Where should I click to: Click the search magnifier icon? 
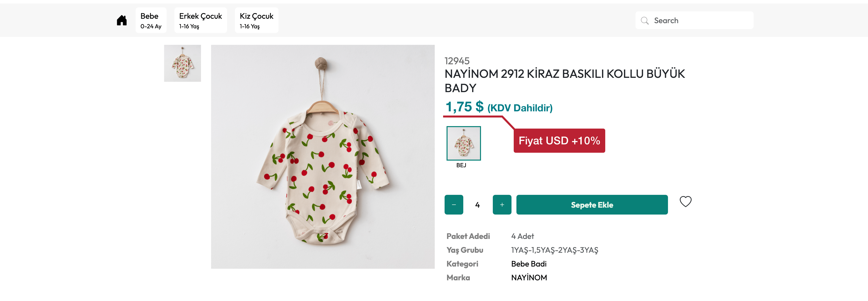click(644, 21)
